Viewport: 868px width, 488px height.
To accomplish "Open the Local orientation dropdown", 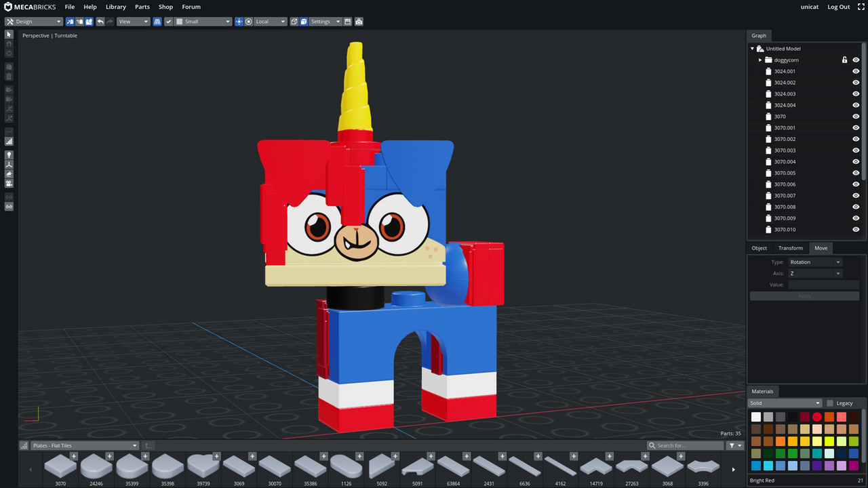I will [x=271, y=22].
